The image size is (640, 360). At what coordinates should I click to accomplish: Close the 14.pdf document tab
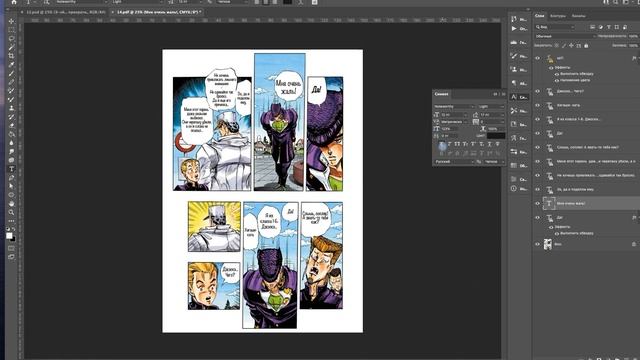pos(113,12)
